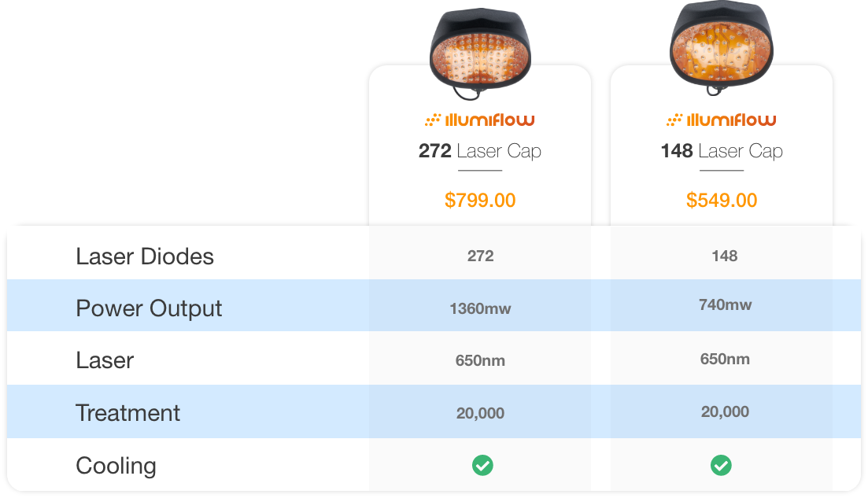Click the 148 Laser Cap product image

point(722,47)
